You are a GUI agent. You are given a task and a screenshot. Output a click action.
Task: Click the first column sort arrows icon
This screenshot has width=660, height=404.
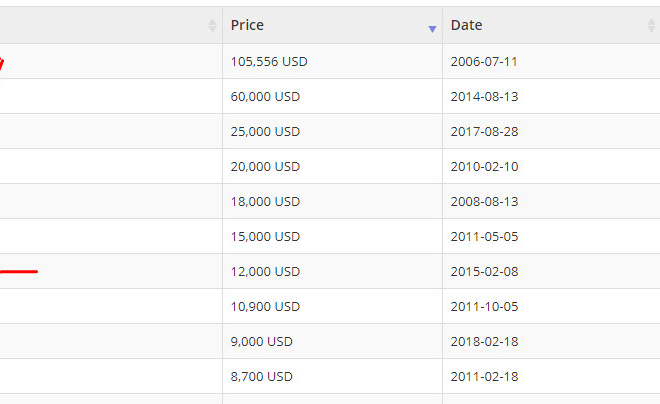[212, 26]
